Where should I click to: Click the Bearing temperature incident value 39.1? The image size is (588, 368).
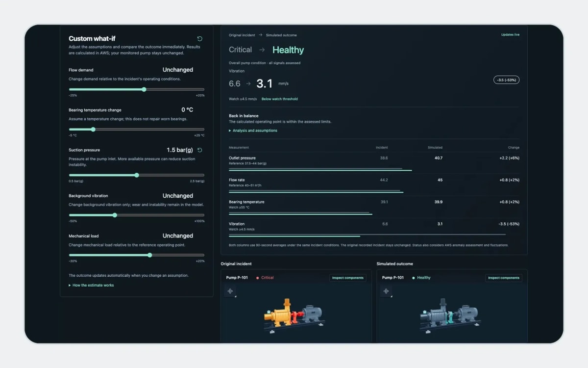point(384,202)
